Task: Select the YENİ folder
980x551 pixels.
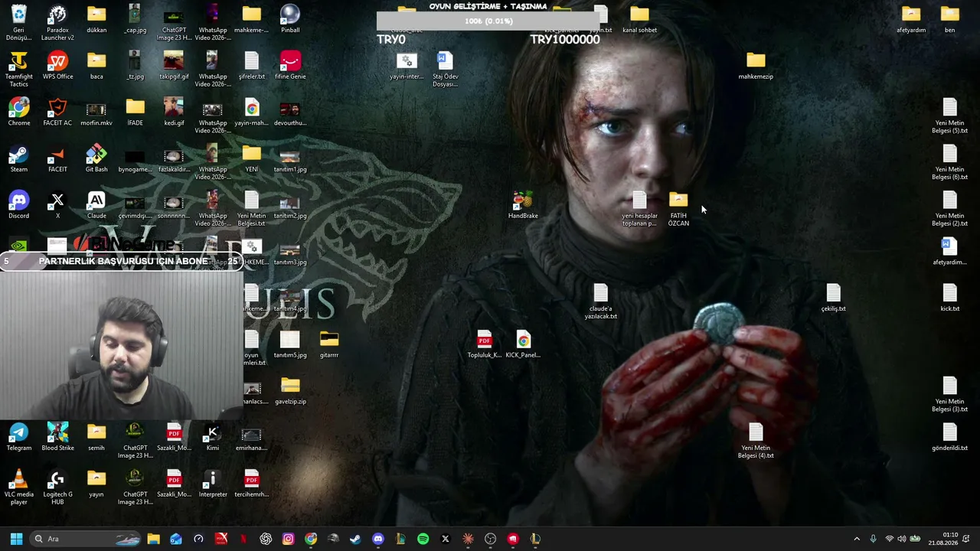Action: click(x=252, y=158)
